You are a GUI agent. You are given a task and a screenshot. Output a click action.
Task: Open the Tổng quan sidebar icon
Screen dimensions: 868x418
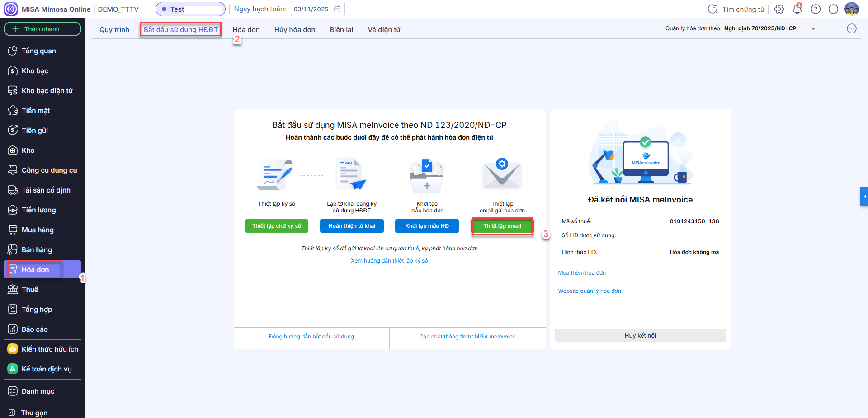point(13,51)
